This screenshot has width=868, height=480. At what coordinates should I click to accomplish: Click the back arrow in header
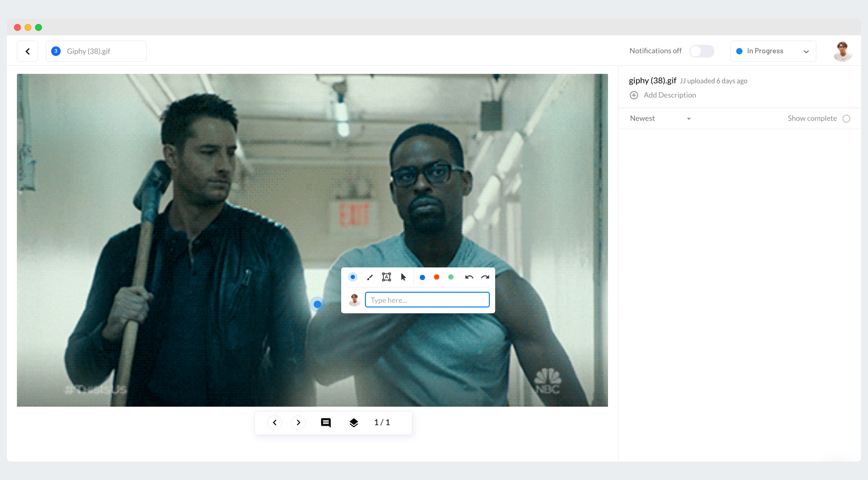click(x=27, y=51)
